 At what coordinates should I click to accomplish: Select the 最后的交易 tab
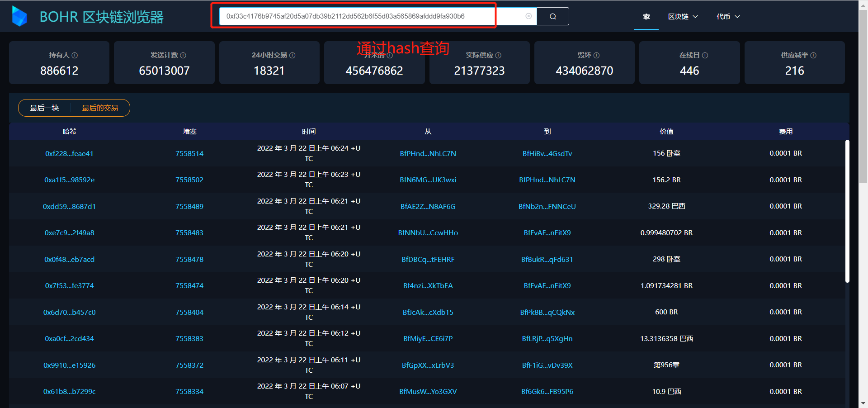pyautogui.click(x=100, y=108)
